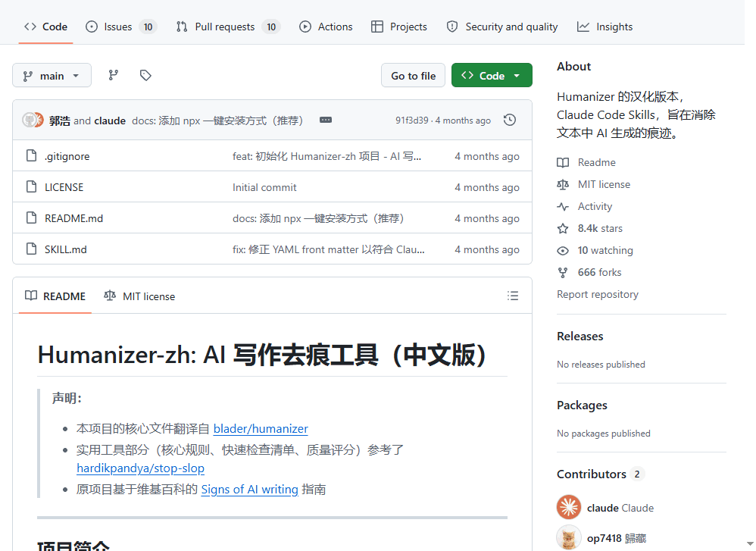Open the Readme link in About
Image resolution: width=756 pixels, height=551 pixels.
point(597,163)
